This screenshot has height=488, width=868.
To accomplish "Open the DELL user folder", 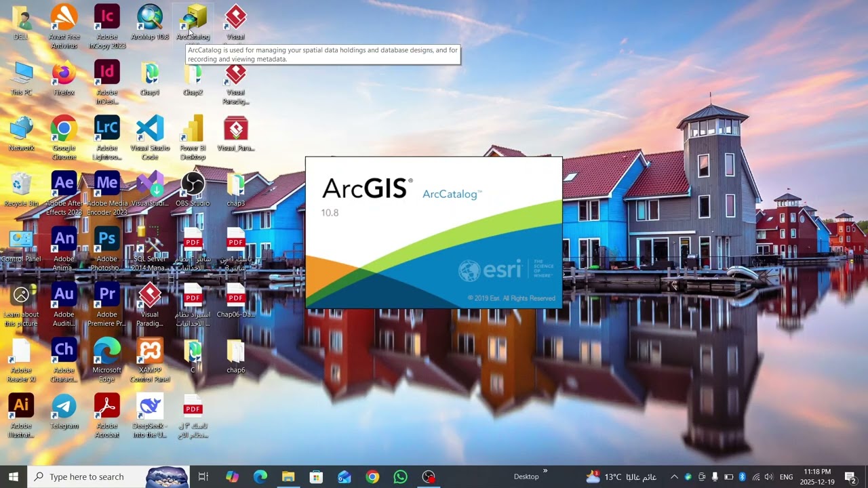I will coord(21,22).
